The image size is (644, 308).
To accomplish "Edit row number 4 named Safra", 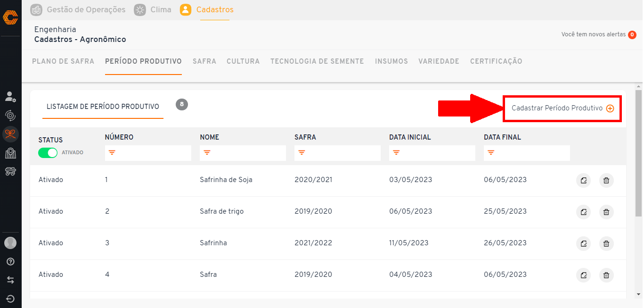I will [584, 275].
